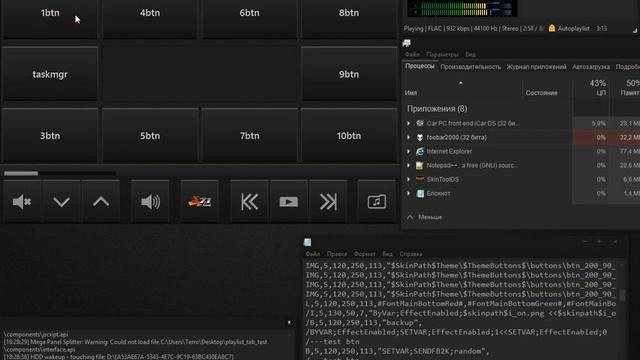The width and height of the screenshot is (640, 360).
Task: Click the Notepad++ process icon
Action: pos(420,165)
